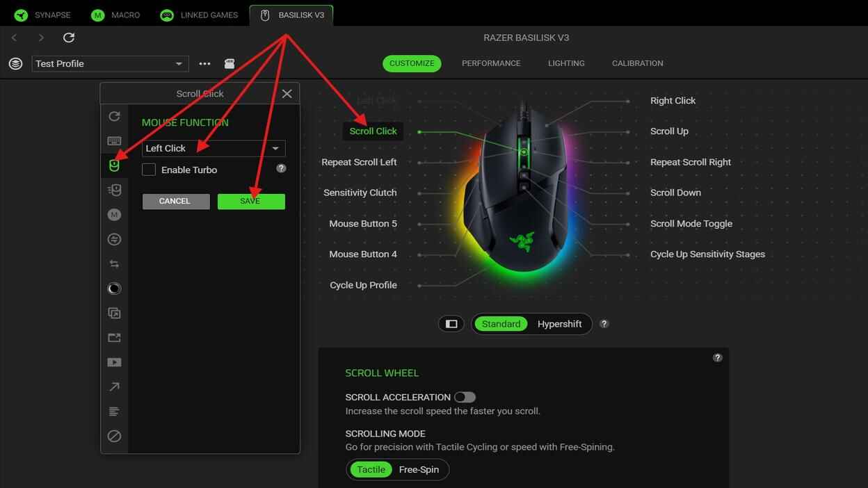This screenshot has width=868, height=488.
Task: Go back with the left arrow
Action: pos(15,38)
